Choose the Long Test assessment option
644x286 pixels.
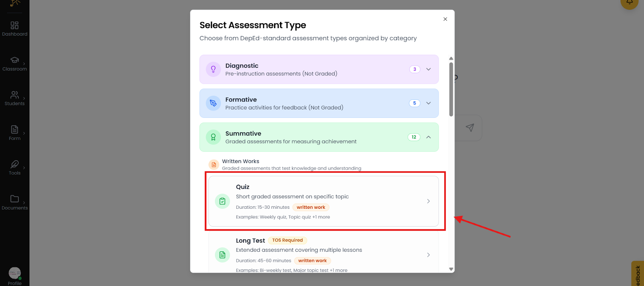click(x=323, y=254)
